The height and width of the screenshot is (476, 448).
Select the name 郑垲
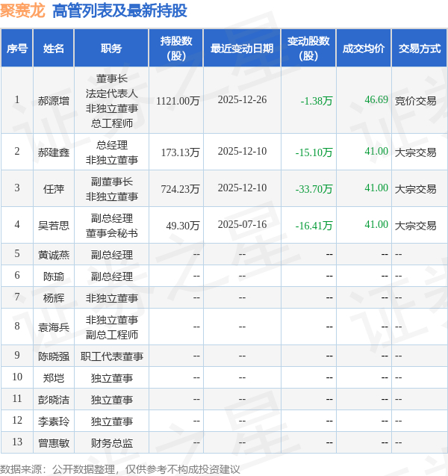click(53, 378)
